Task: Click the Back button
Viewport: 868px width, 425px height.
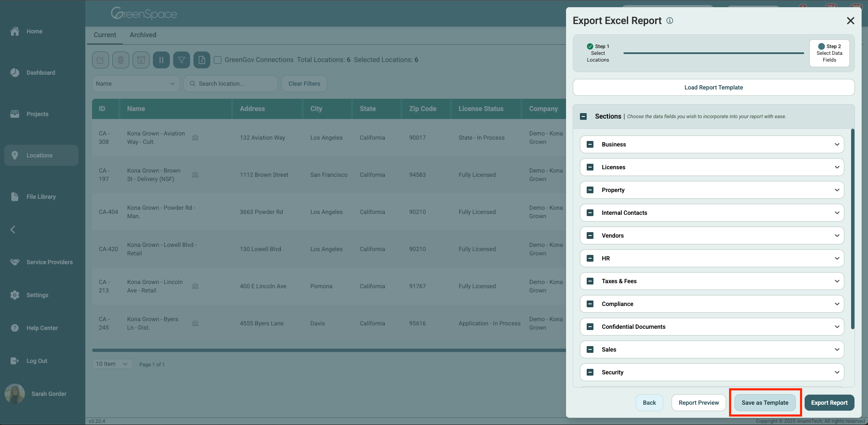Action: coord(649,403)
